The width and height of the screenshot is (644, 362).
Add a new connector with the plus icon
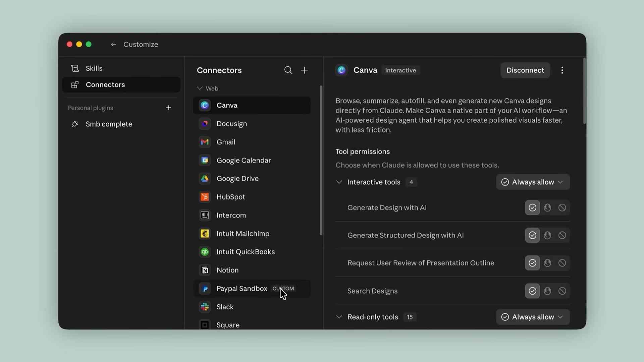[x=304, y=70]
